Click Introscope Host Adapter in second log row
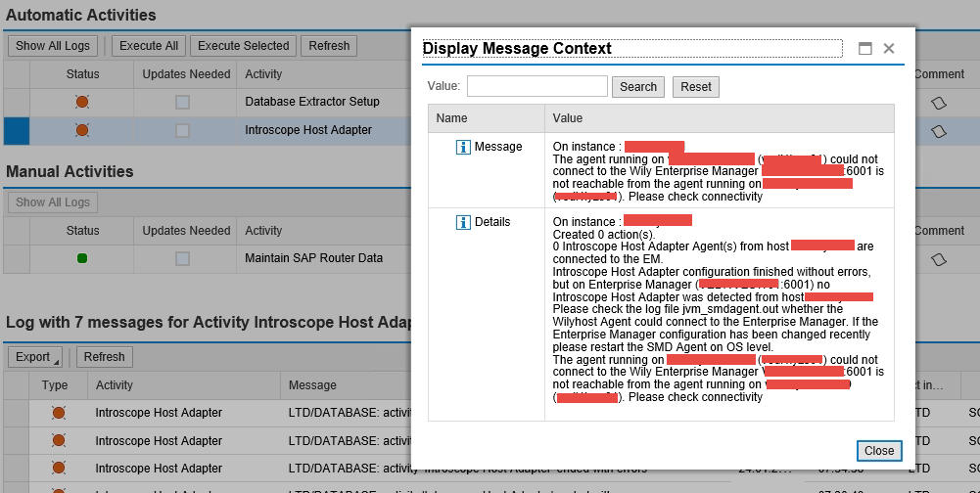 click(x=159, y=440)
